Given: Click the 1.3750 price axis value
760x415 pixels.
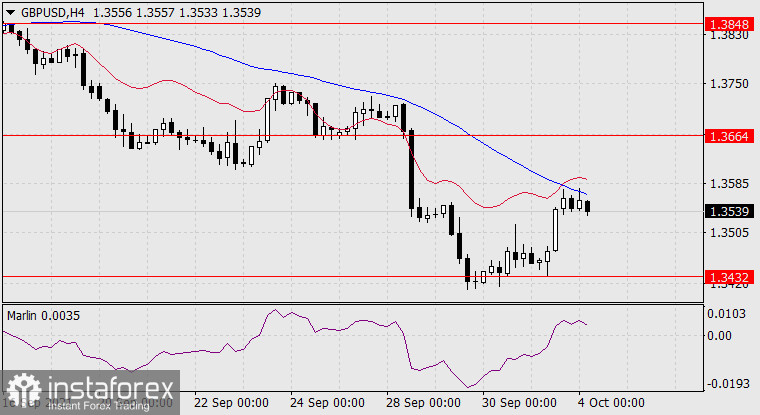Looking at the screenshot, I should pos(726,84).
